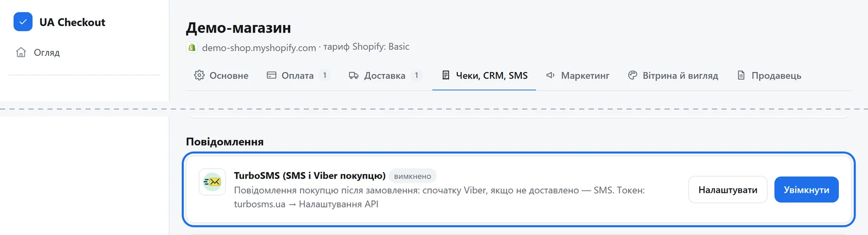Viewport: 868px width, 235px height.
Task: Click the megaphone icon on Маркетинг tab
Action: [550, 75]
